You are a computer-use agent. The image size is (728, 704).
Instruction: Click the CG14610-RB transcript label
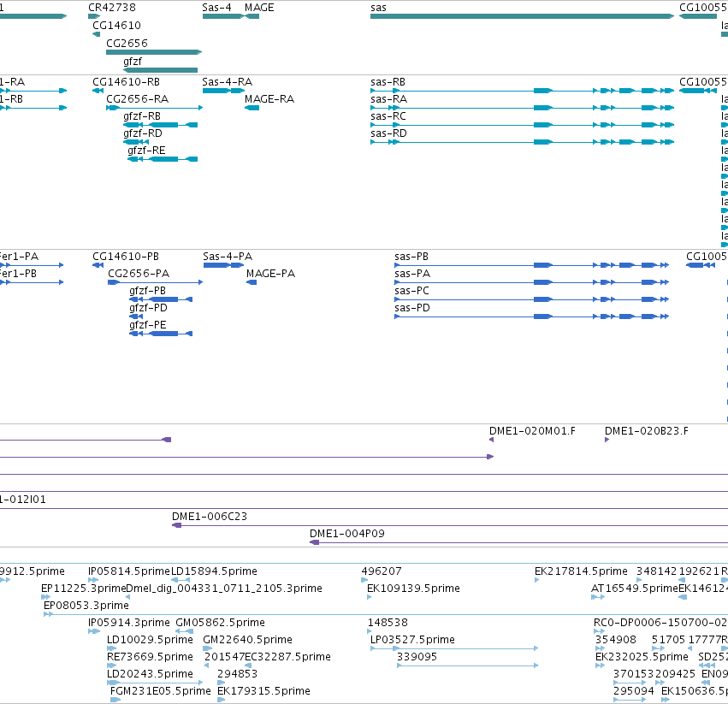click(126, 82)
